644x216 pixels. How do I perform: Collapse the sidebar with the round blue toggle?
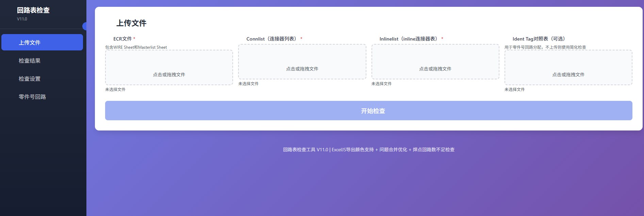pyautogui.click(x=85, y=26)
